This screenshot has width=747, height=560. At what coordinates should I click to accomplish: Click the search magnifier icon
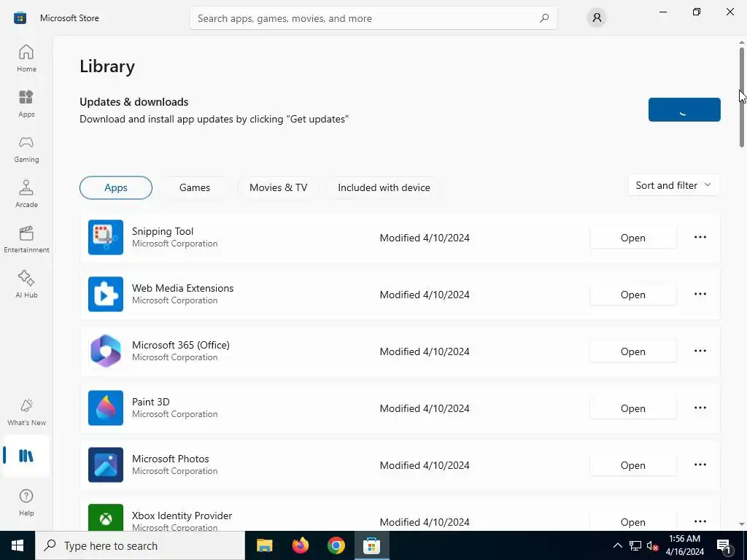tap(544, 18)
